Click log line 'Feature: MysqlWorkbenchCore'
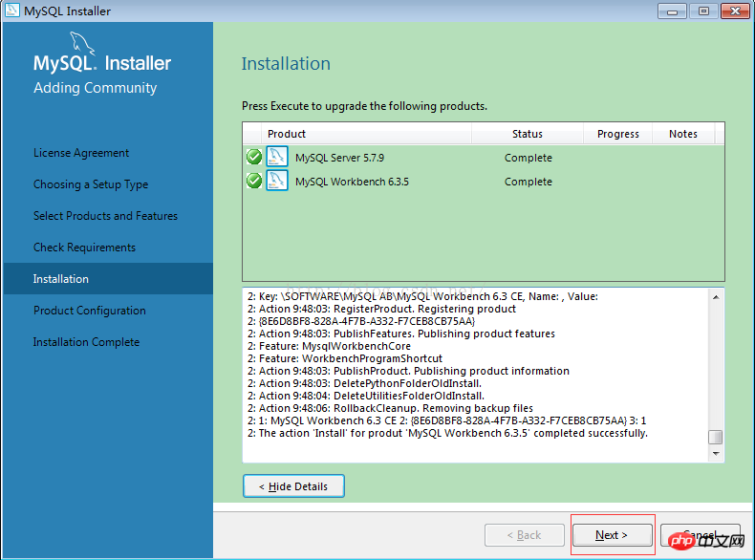755x560 pixels. (x=330, y=346)
